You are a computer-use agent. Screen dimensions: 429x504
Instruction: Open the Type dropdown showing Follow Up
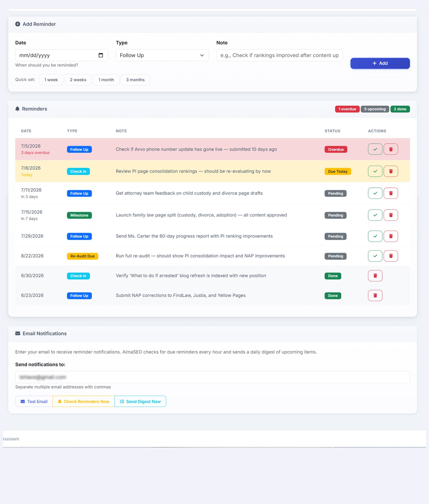[162, 55]
